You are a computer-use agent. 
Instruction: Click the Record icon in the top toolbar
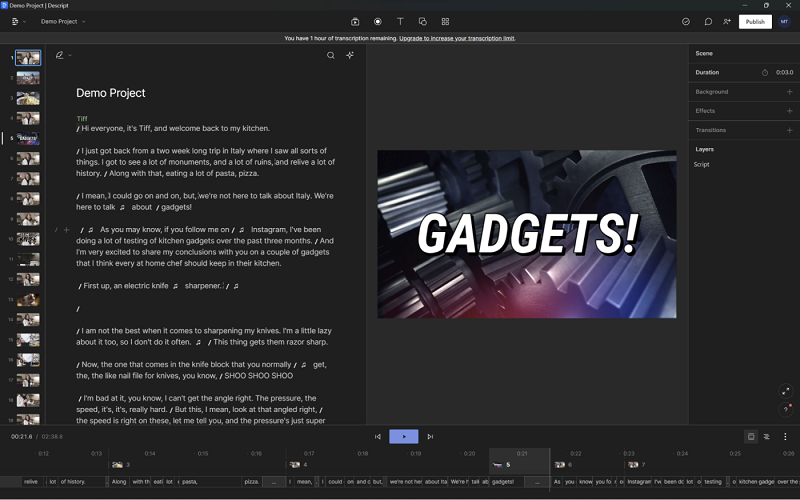tap(378, 21)
